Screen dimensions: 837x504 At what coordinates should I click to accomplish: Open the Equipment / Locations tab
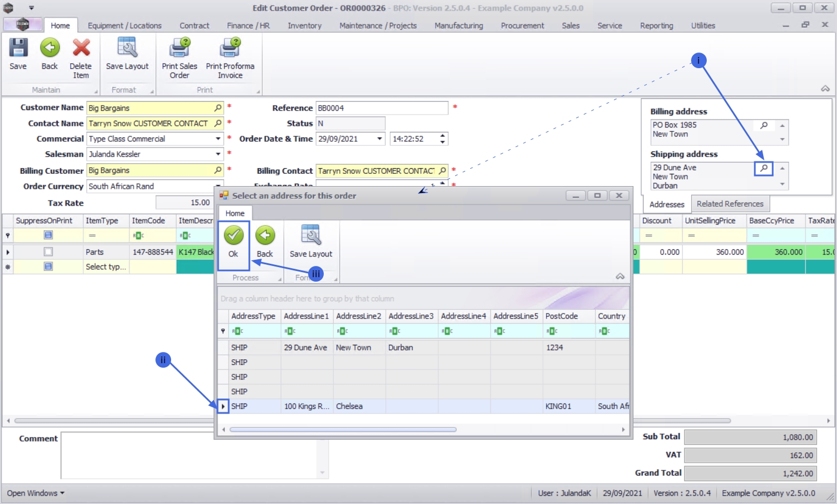click(x=125, y=26)
